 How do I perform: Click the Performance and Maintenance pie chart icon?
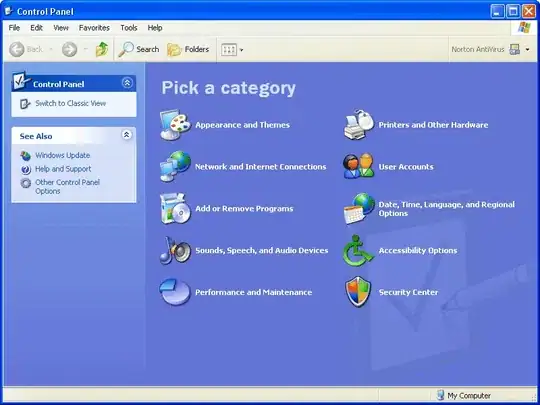175,292
